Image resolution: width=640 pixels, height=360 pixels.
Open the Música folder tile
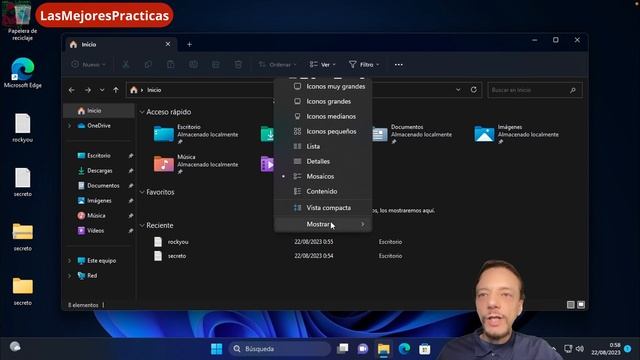[x=196, y=164]
